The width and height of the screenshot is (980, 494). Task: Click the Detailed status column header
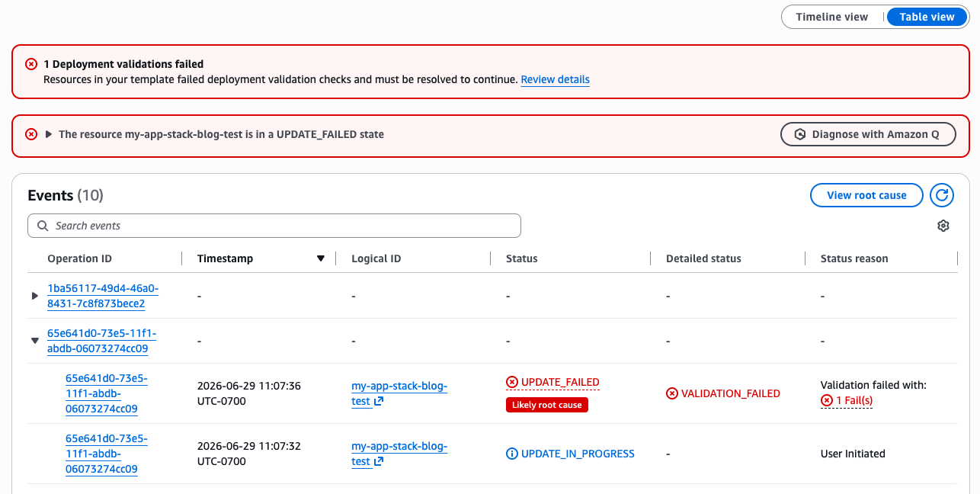coord(703,258)
